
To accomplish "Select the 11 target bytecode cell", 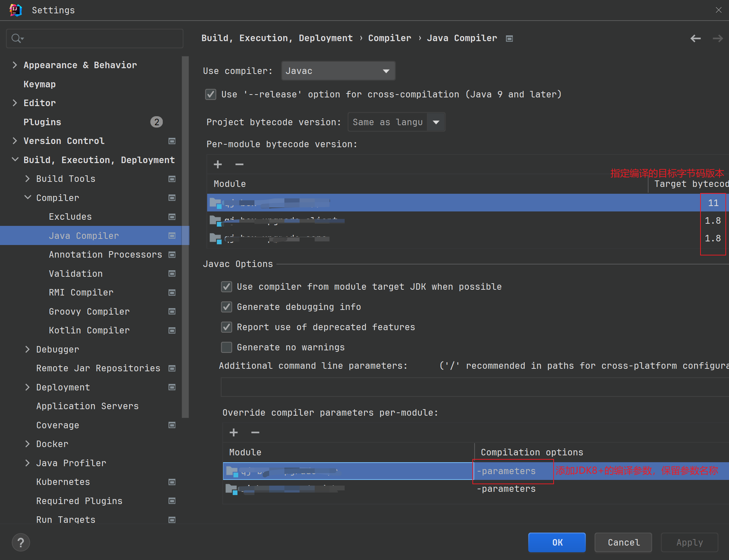I will (x=713, y=203).
